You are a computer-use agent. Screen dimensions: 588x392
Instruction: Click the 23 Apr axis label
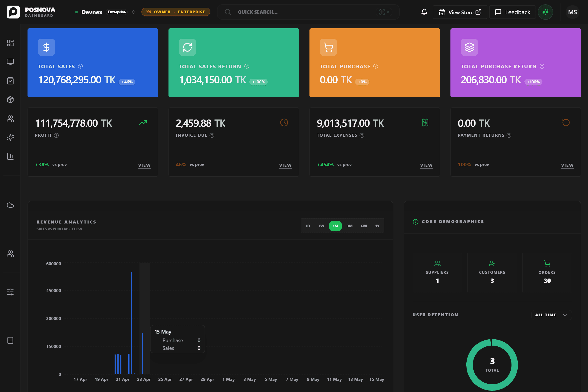pyautogui.click(x=144, y=380)
